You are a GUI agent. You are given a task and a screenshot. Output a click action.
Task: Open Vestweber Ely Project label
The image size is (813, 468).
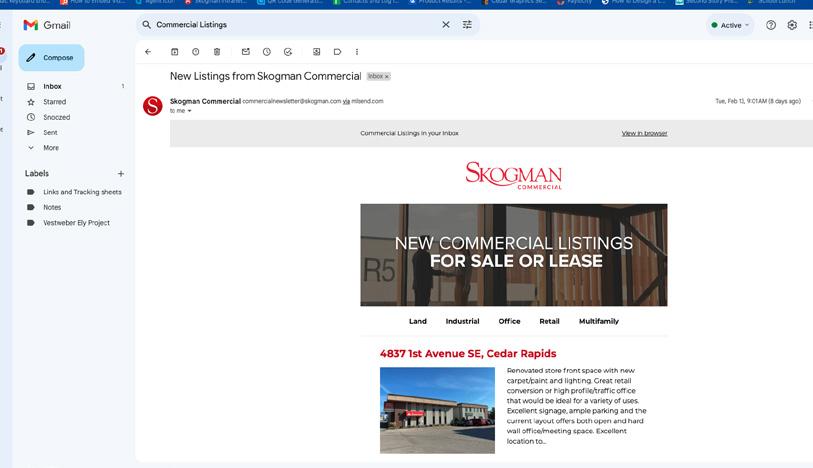(x=75, y=223)
